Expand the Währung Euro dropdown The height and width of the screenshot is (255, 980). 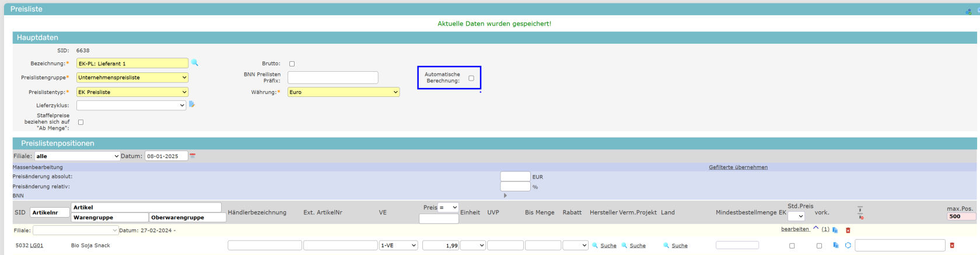pos(344,92)
